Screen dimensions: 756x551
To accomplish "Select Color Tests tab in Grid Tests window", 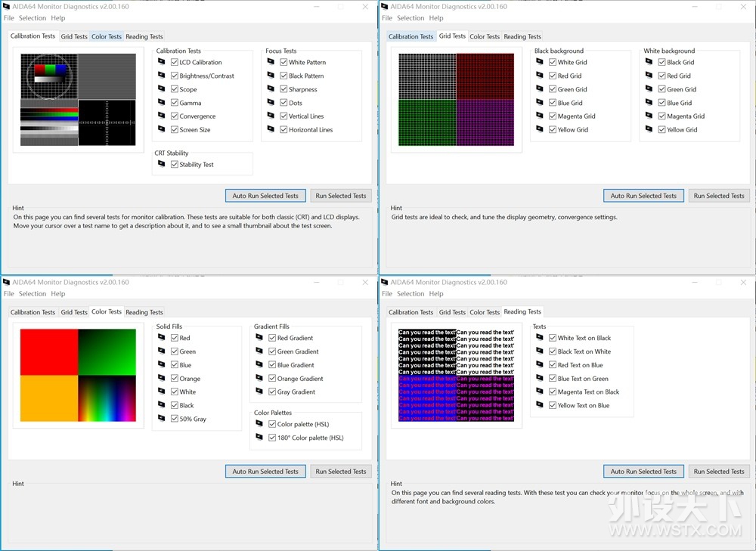I will click(485, 36).
